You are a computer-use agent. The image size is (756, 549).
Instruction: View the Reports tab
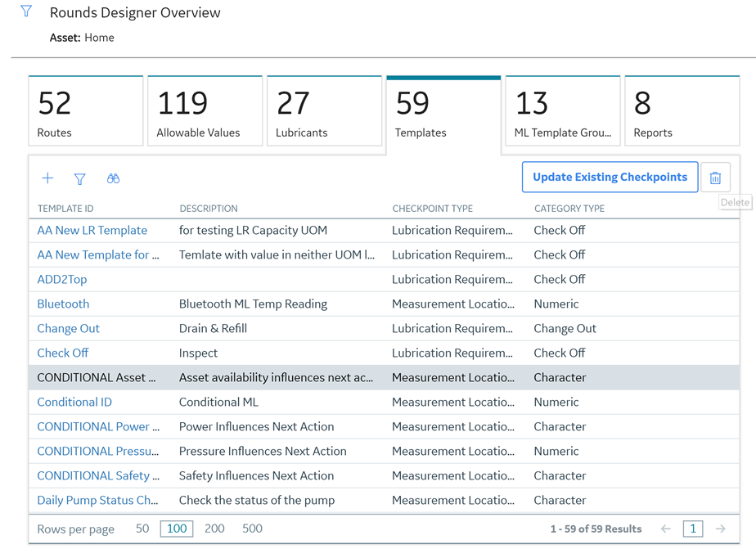point(682,110)
